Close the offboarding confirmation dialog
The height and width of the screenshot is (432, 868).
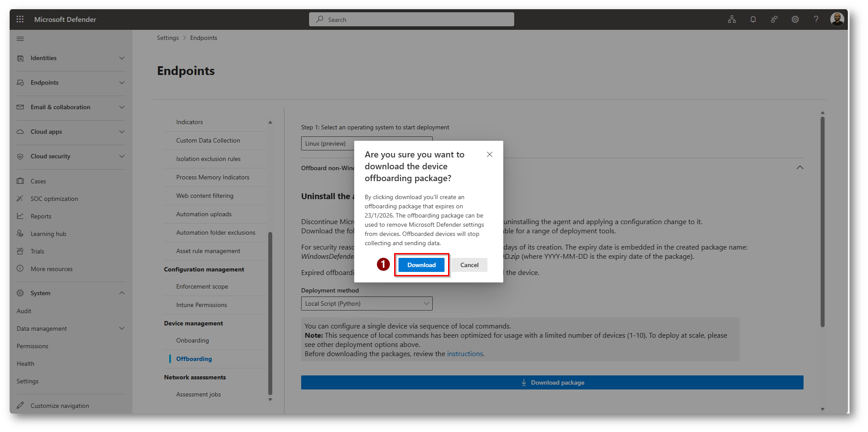tap(490, 154)
